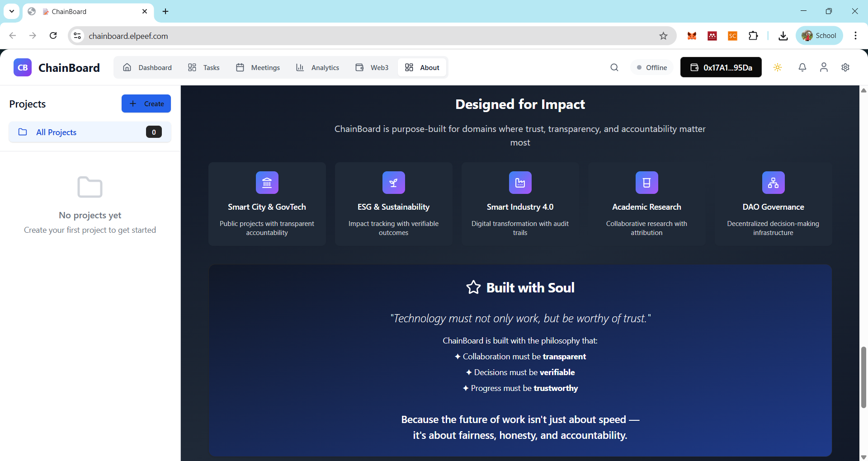Open the orange SC extension icon
This screenshot has height=461, width=868.
click(x=733, y=36)
